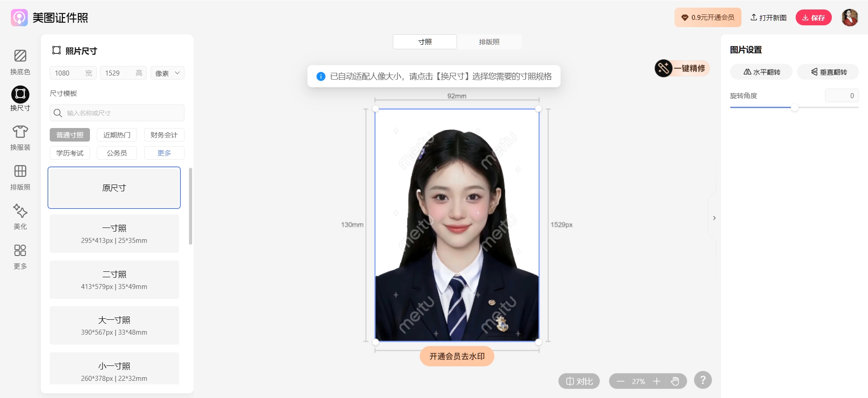Click the portrait photo on canvas

click(457, 225)
